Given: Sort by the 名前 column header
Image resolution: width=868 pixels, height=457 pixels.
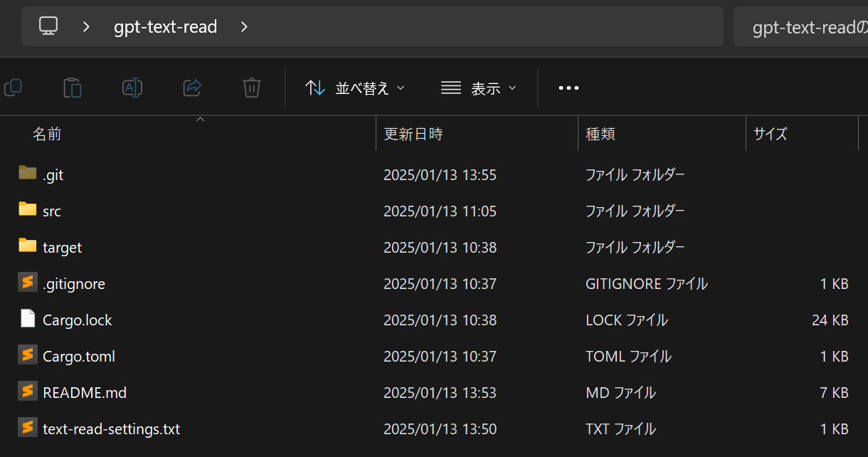Looking at the screenshot, I should (47, 134).
